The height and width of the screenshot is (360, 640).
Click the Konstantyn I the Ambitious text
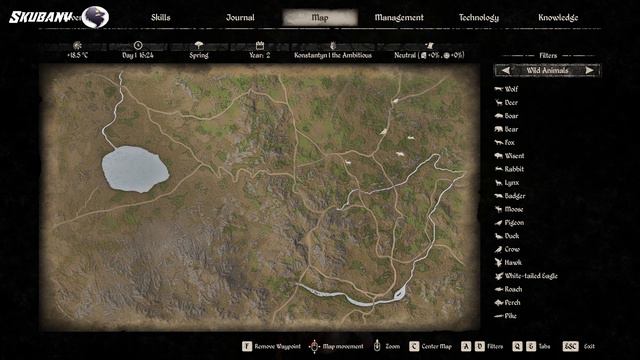(x=333, y=55)
